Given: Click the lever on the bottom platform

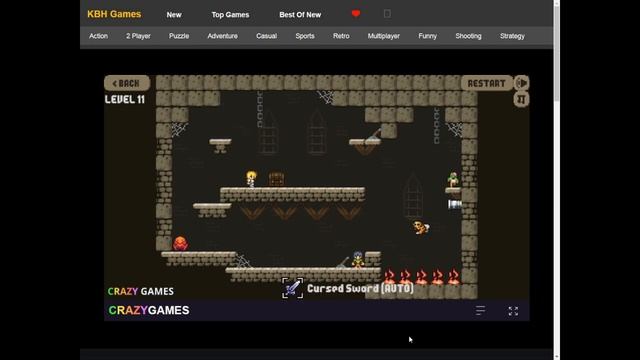Looking at the screenshot, I should point(343,263).
